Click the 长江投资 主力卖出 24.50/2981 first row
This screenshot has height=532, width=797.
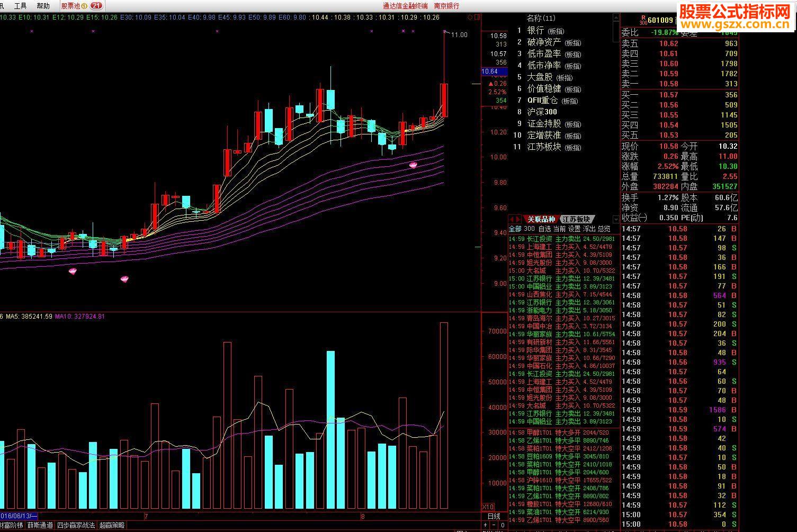562,239
